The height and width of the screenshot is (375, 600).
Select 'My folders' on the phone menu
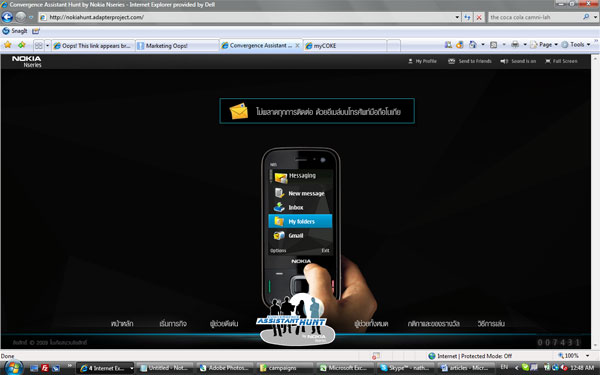(300, 221)
